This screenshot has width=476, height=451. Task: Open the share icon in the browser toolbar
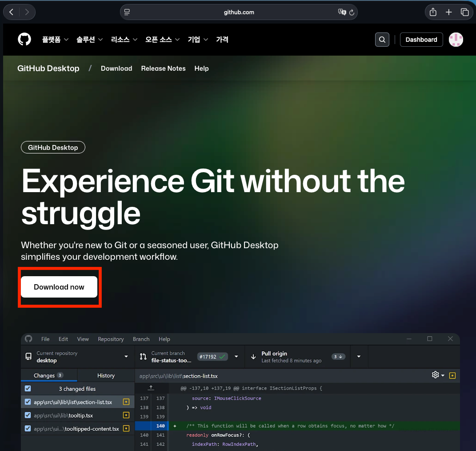[x=433, y=12]
